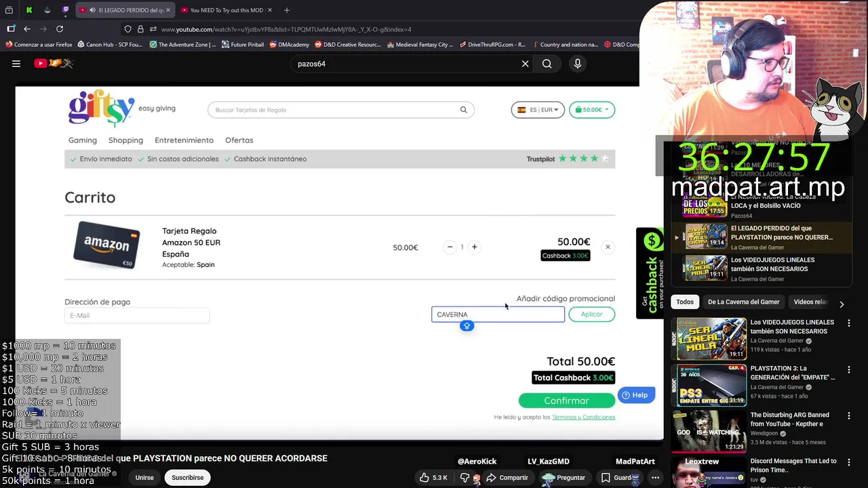Image resolution: width=868 pixels, height=488 pixels.
Task: Open the Help chat button
Action: click(x=636, y=395)
